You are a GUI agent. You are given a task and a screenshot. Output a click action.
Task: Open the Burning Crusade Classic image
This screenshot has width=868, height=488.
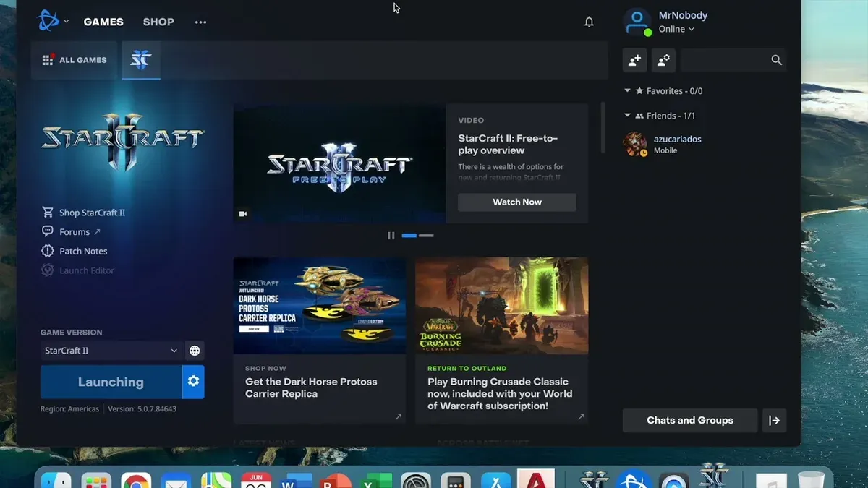point(502,306)
